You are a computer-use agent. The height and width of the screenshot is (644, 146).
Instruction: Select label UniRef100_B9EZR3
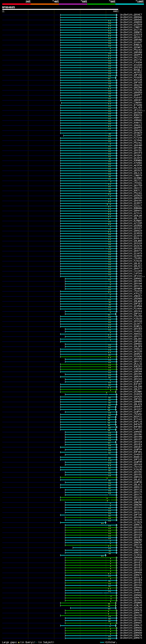click(131, 366)
